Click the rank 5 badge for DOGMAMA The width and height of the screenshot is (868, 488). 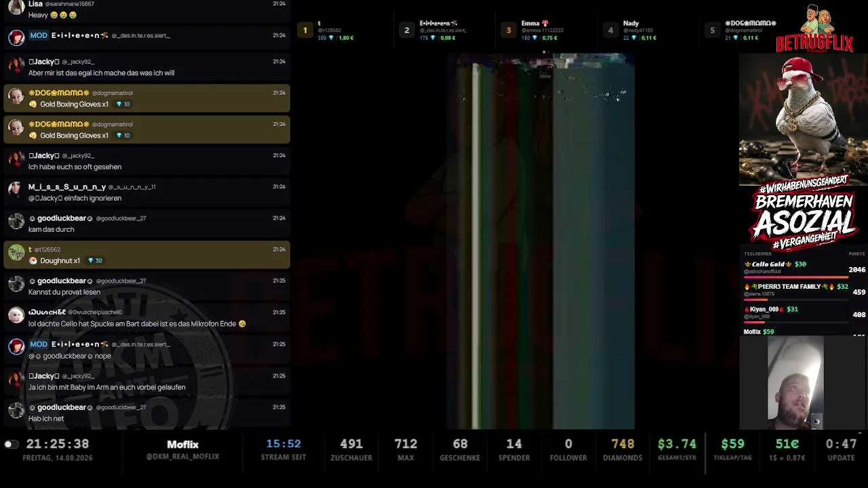712,30
